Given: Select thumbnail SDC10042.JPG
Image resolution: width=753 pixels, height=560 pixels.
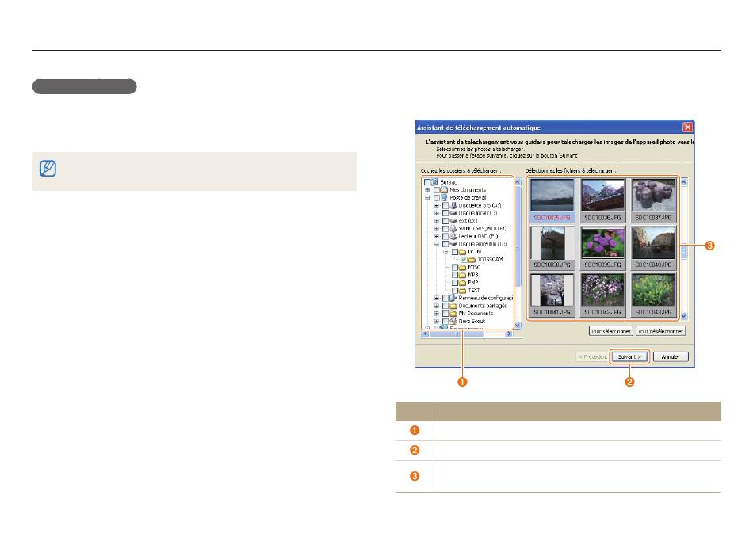Looking at the screenshot, I should 602,295.
